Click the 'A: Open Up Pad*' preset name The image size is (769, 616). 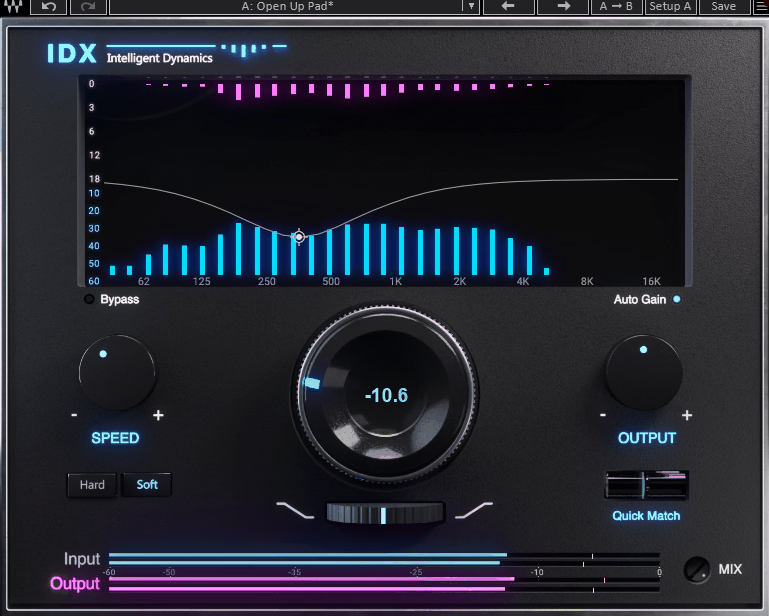(x=287, y=6)
